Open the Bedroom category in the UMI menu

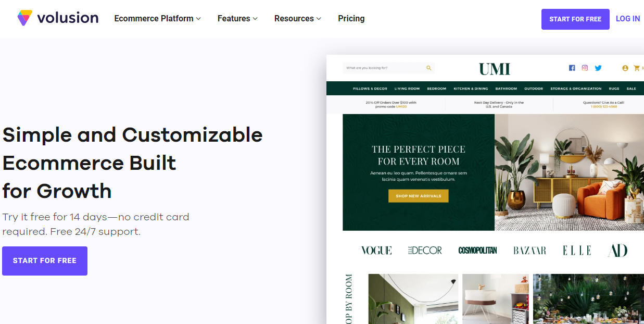436,89
